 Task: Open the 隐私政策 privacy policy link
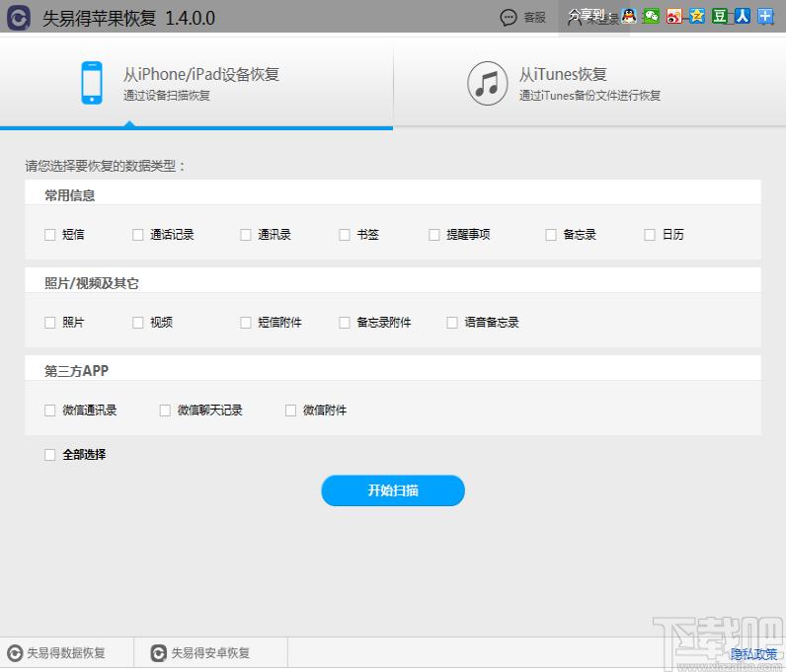pyautogui.click(x=754, y=654)
